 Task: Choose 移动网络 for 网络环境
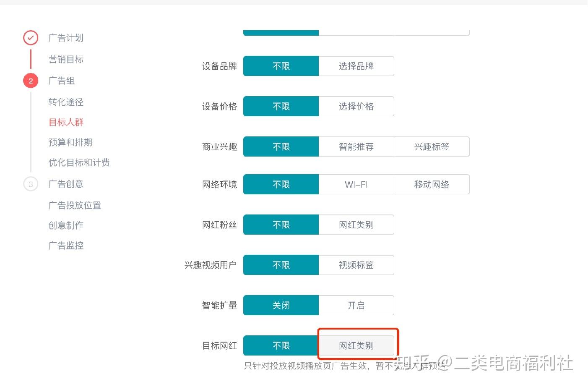pyautogui.click(x=431, y=184)
